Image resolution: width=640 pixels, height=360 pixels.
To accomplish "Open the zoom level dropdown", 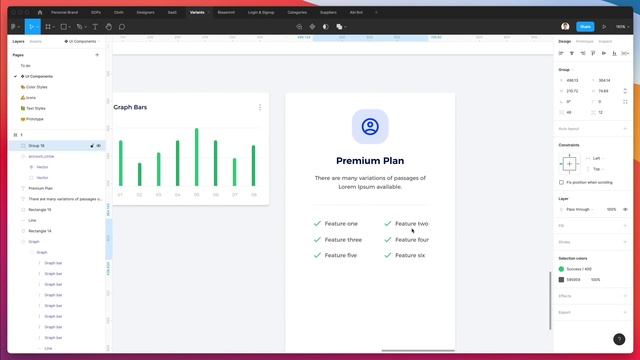I will (x=622, y=27).
